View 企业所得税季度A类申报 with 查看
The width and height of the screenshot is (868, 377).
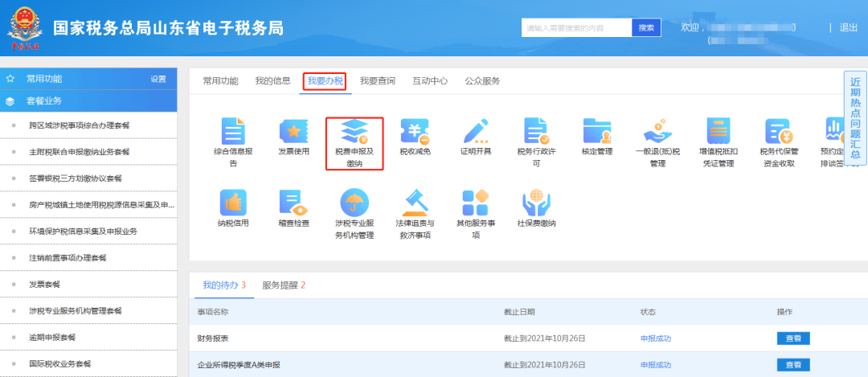point(793,365)
